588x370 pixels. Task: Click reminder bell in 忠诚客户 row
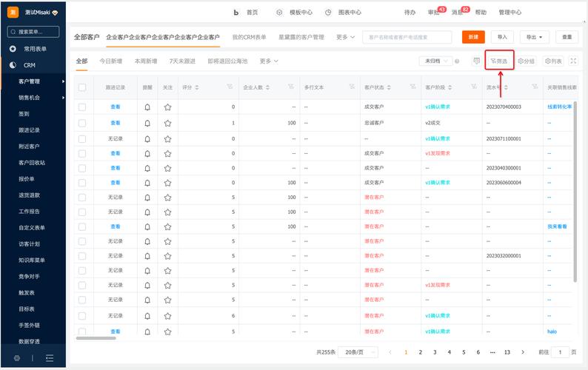tap(147, 123)
